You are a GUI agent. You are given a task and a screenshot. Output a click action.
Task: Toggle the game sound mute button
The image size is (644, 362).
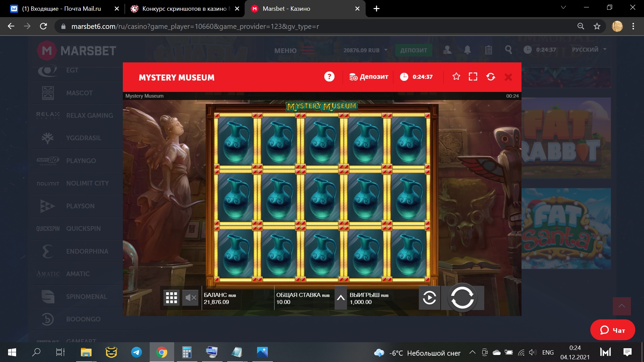click(x=190, y=298)
